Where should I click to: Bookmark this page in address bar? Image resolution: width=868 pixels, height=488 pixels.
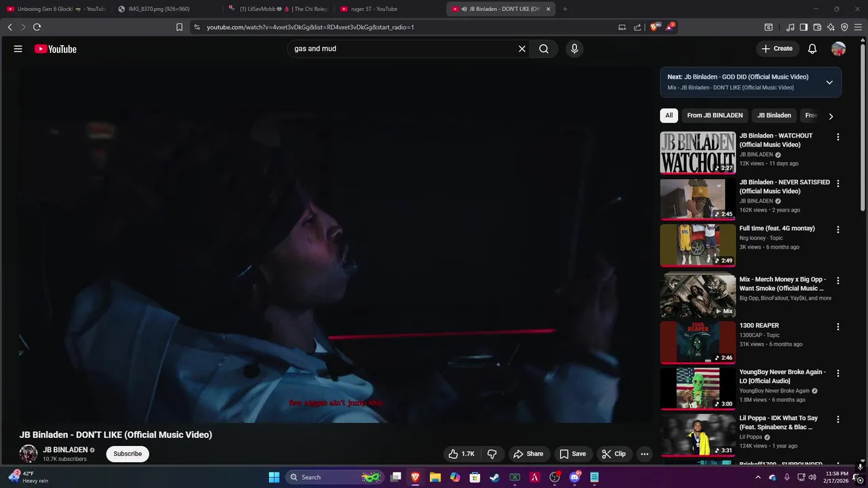[x=179, y=27]
